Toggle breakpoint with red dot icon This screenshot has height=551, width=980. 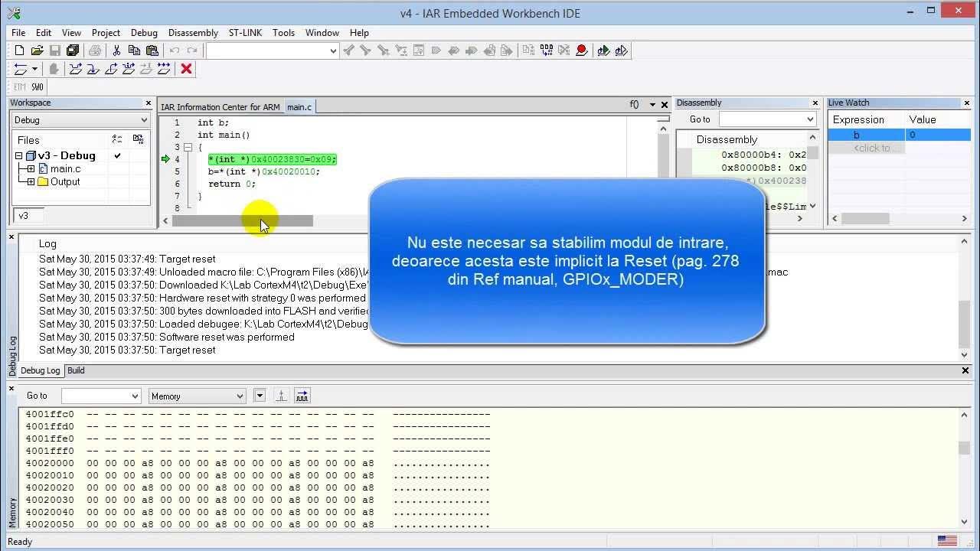pos(582,51)
